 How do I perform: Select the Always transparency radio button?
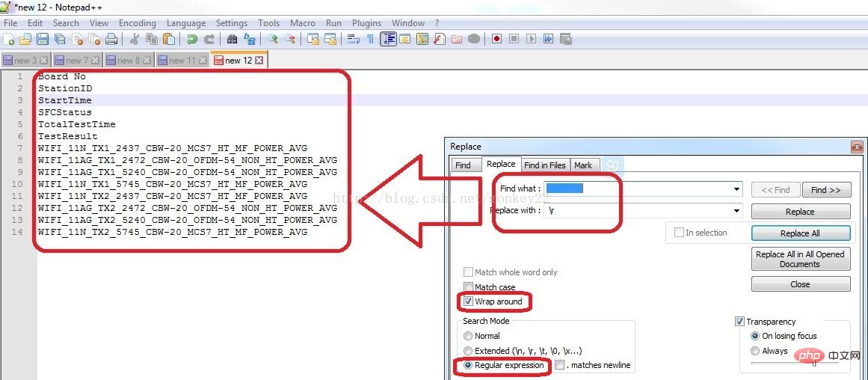(755, 351)
